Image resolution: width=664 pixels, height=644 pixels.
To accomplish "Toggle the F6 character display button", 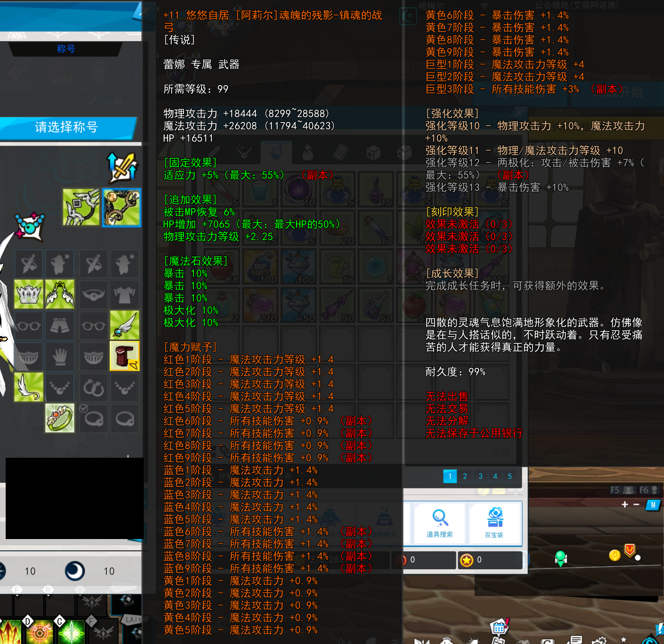I will click(x=648, y=490).
